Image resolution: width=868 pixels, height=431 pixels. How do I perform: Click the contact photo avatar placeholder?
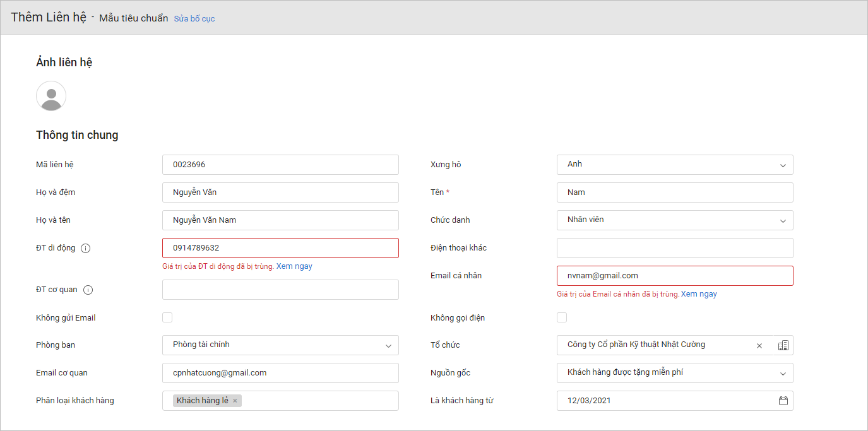click(x=51, y=97)
